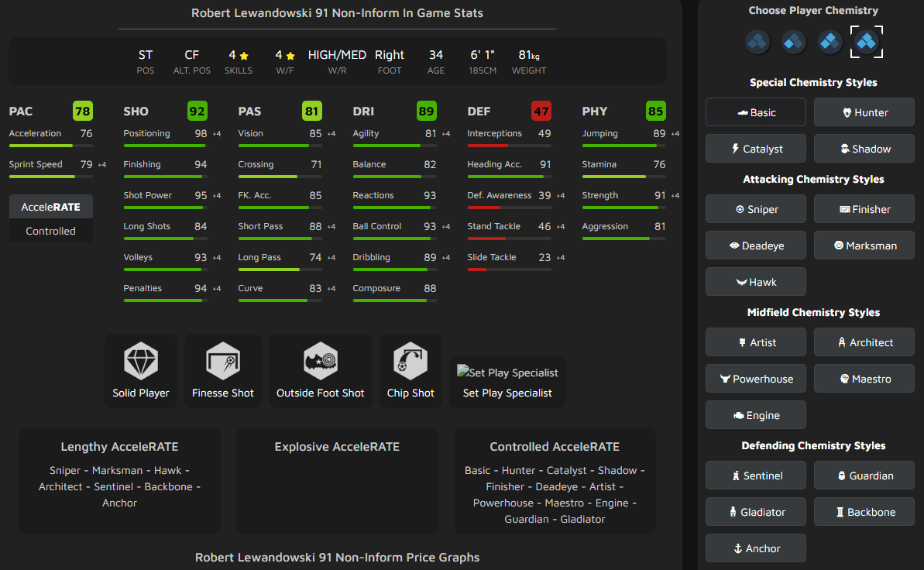The width and height of the screenshot is (924, 570).
Task: Apply the Marksman attacking chemistry style
Action: (x=864, y=245)
